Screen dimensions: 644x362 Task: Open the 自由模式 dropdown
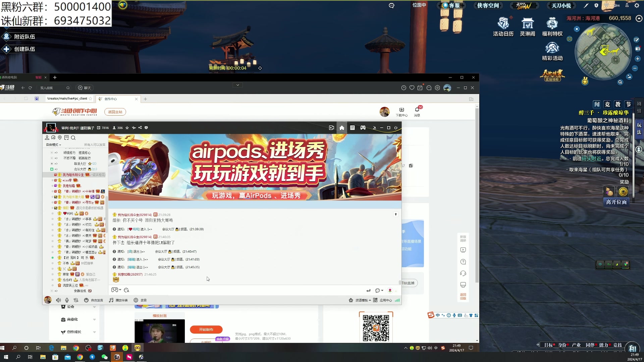53,145
